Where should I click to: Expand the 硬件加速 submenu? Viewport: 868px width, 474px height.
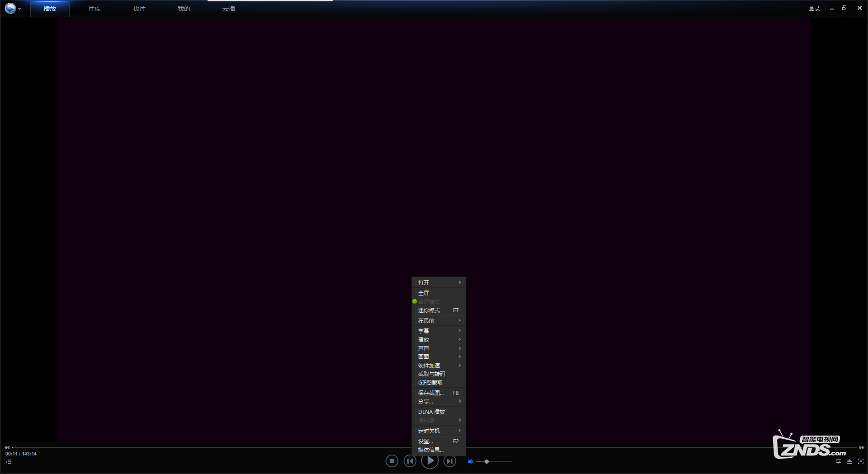(439, 366)
